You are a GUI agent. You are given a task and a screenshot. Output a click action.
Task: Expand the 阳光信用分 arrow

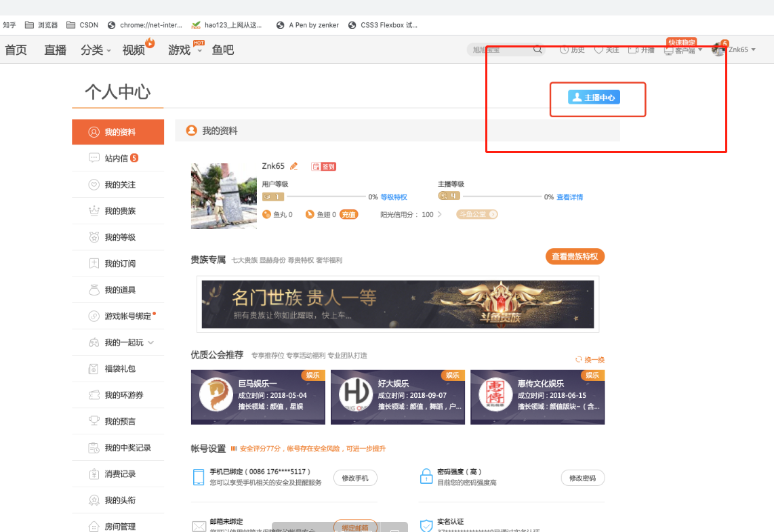coord(439,214)
